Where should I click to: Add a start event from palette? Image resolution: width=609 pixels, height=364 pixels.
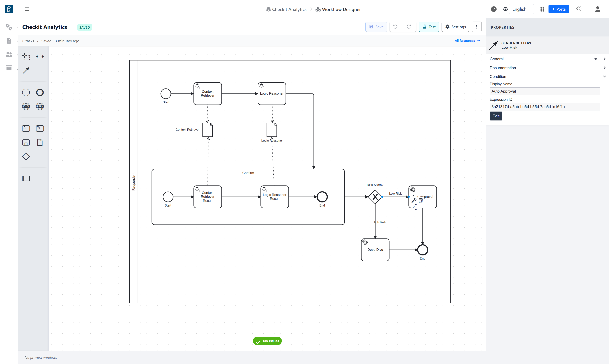[26, 92]
